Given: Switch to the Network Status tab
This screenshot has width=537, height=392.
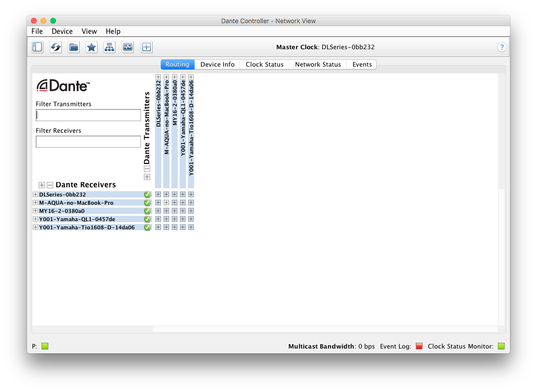Looking at the screenshot, I should click(318, 64).
